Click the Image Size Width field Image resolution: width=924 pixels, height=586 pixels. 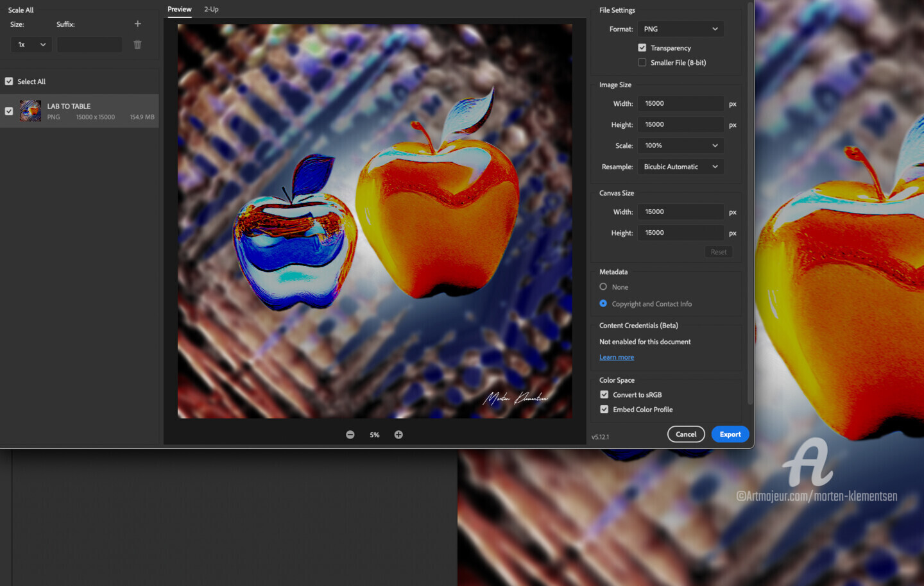(681, 103)
